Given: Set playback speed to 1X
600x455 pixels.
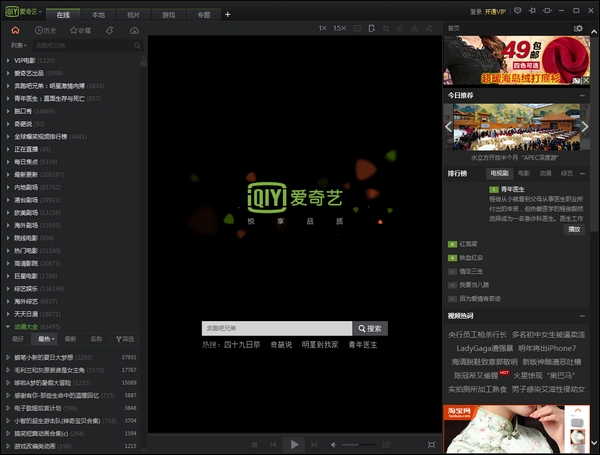Looking at the screenshot, I should [323, 28].
